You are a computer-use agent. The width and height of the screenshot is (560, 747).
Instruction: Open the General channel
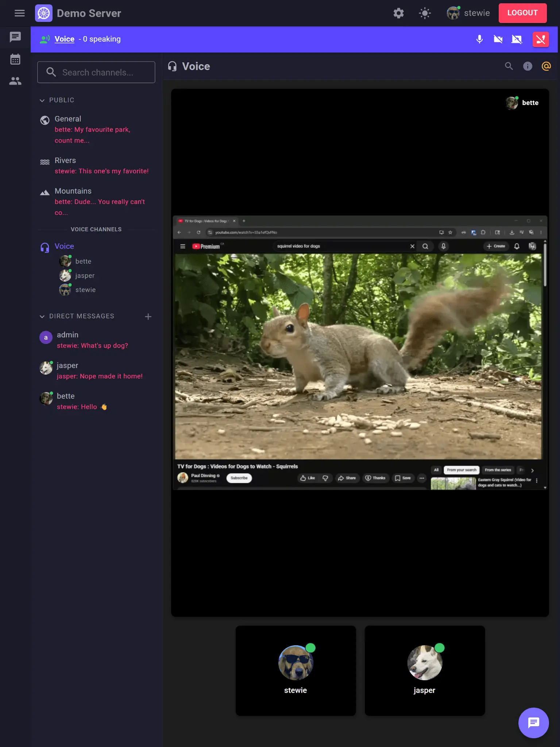tap(96, 129)
